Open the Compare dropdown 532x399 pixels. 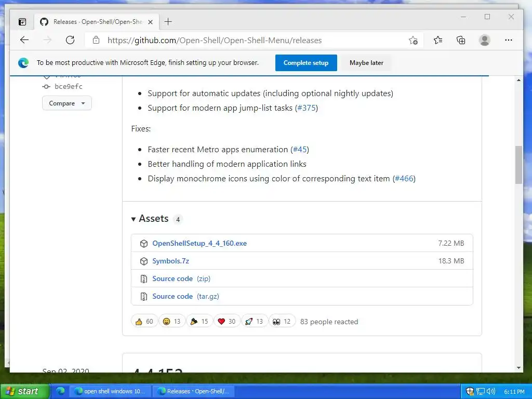pyautogui.click(x=67, y=103)
